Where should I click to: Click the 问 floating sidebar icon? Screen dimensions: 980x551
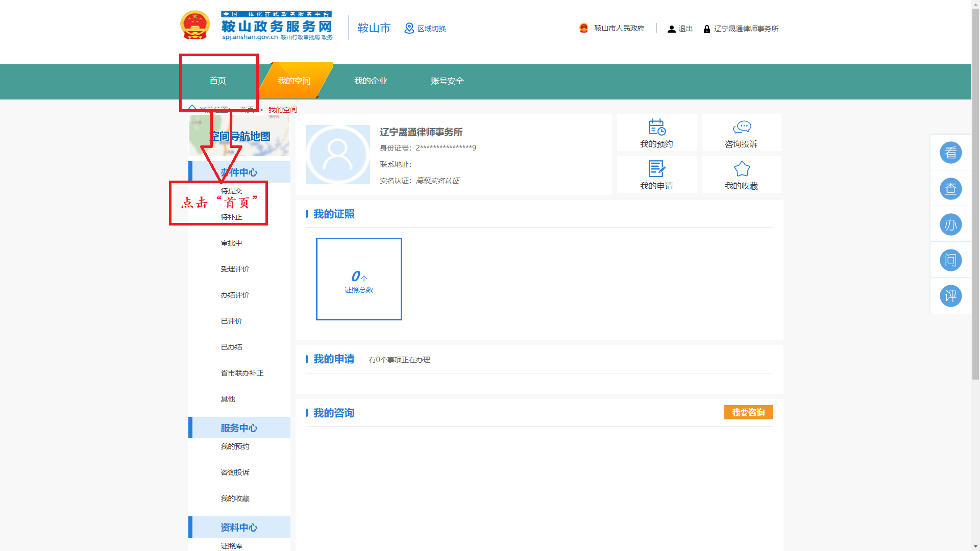(x=950, y=260)
